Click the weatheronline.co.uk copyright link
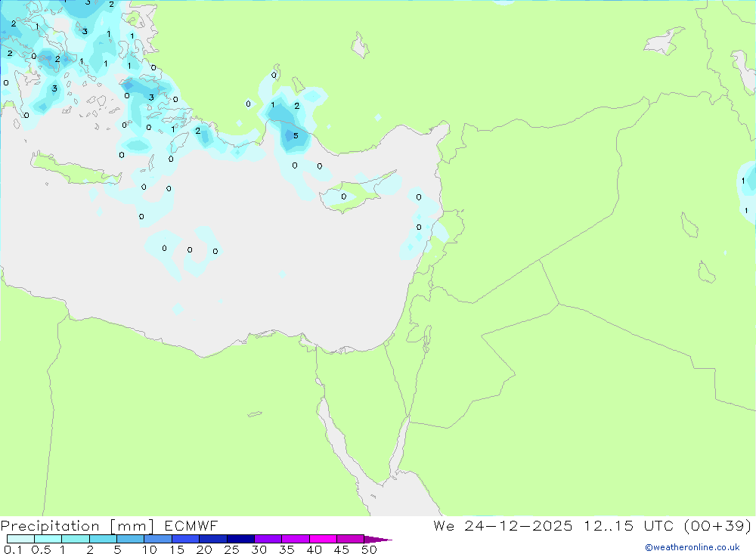 coord(692,547)
